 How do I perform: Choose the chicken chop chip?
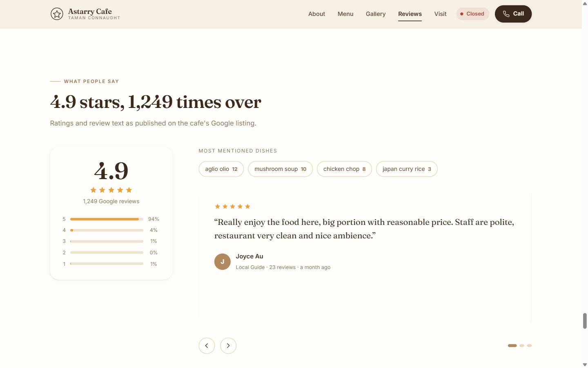(345, 169)
